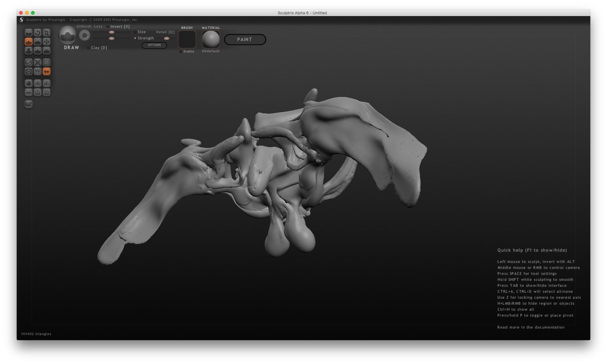Toggle the orange Symmetry icon
607x364 pixels.
[46, 71]
